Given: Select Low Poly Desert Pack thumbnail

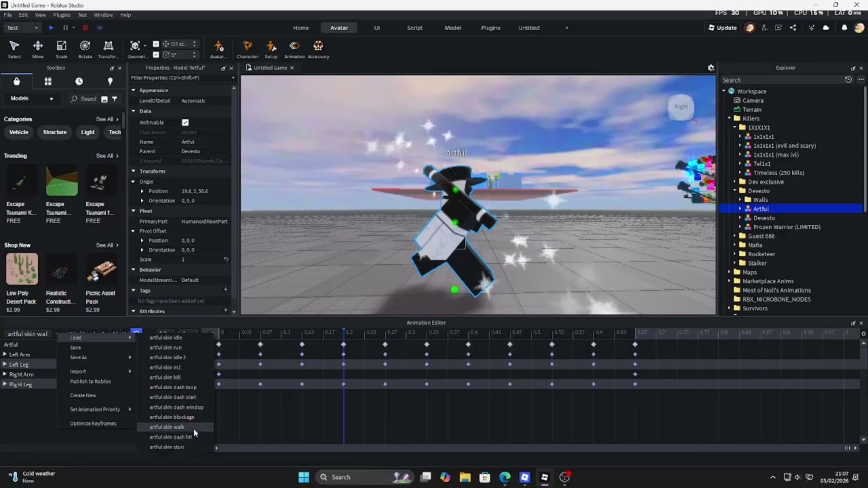Looking at the screenshot, I should (22, 269).
